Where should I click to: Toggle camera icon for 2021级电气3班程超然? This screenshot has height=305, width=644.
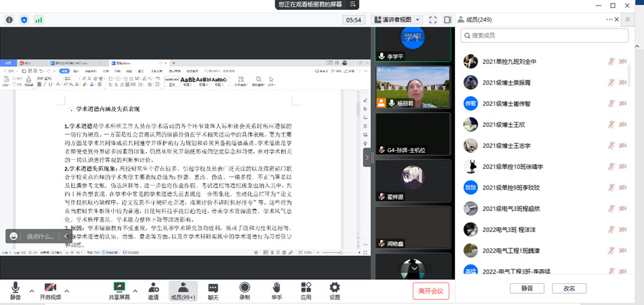[623, 209]
